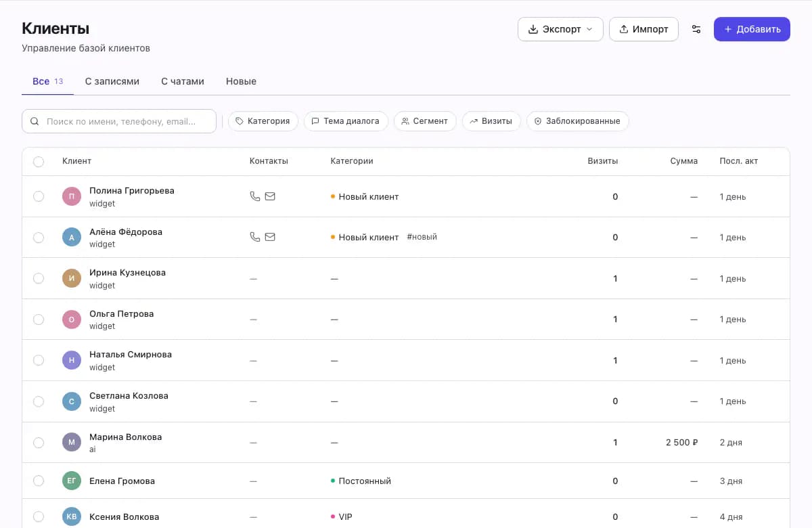This screenshot has height=528, width=812.
Task: Click the Категории column header
Action: (352, 161)
